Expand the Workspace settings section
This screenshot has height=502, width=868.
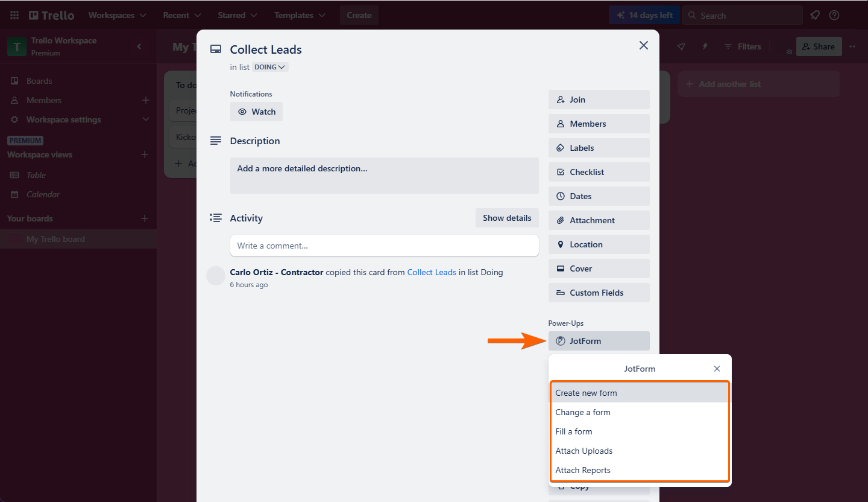pos(145,119)
